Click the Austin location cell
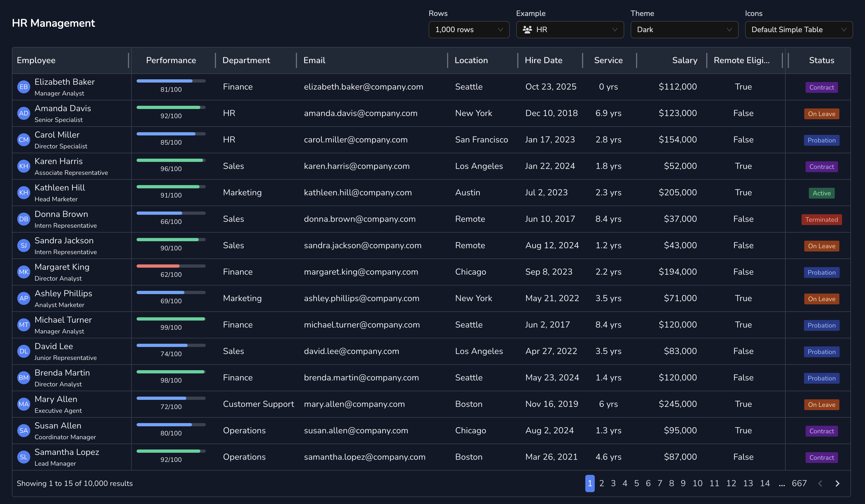 (x=468, y=192)
